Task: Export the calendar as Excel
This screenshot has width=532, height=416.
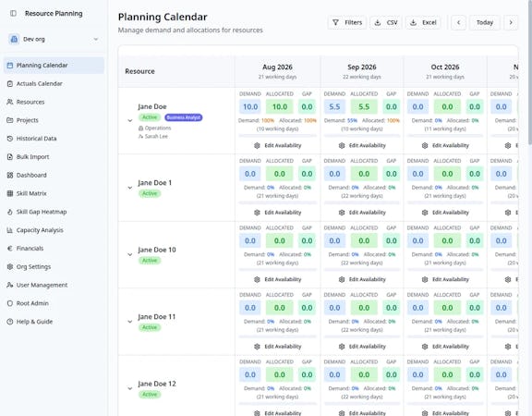Action: tap(423, 23)
